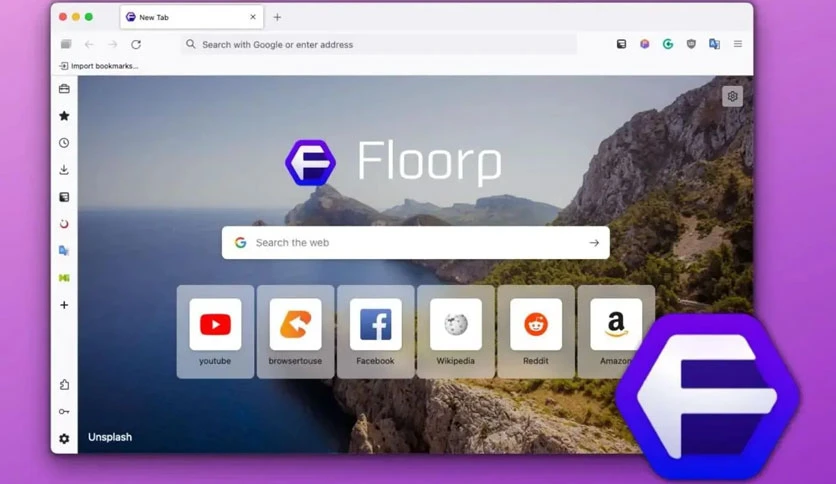
Task: Open the Facebook shortcut tile
Action: (x=375, y=332)
